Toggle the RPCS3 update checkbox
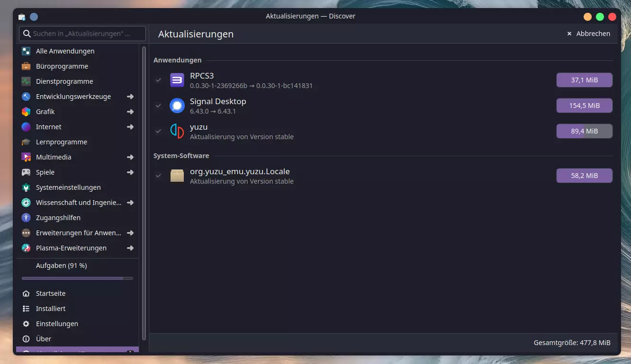The width and height of the screenshot is (631, 364). (158, 80)
